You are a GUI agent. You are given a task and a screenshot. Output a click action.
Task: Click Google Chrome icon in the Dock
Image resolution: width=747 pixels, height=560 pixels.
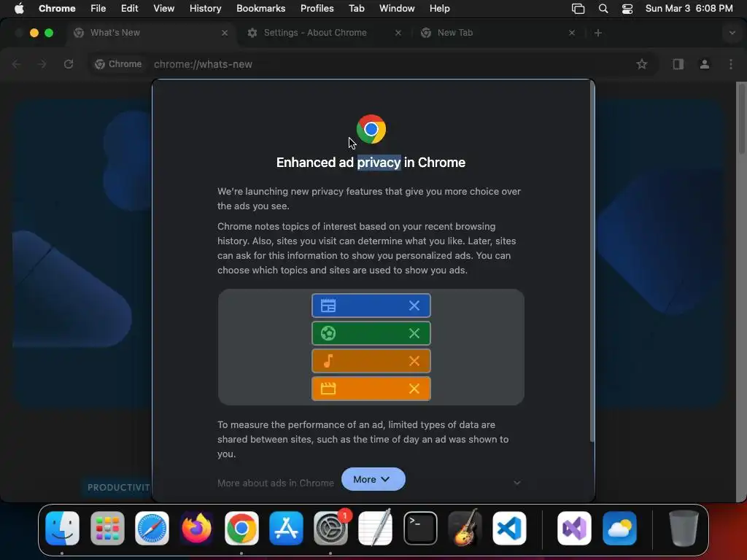pyautogui.click(x=241, y=528)
